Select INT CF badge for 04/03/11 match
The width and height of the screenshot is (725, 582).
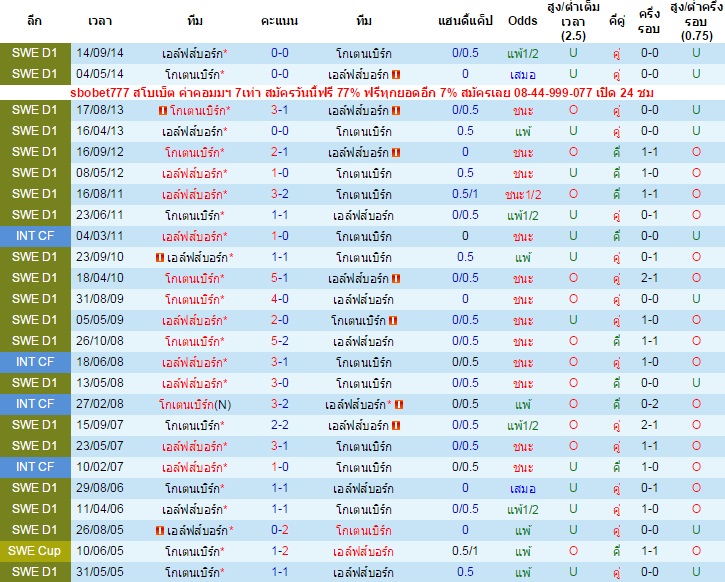coord(35,236)
